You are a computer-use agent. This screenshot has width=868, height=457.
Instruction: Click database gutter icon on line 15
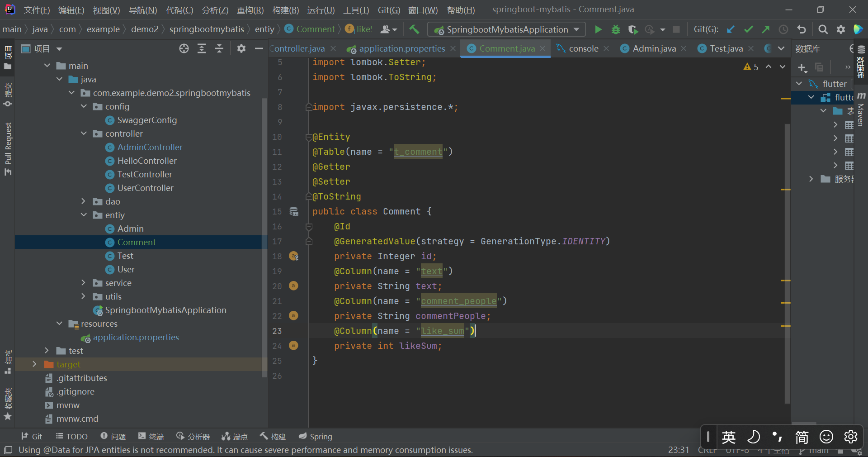[294, 211]
